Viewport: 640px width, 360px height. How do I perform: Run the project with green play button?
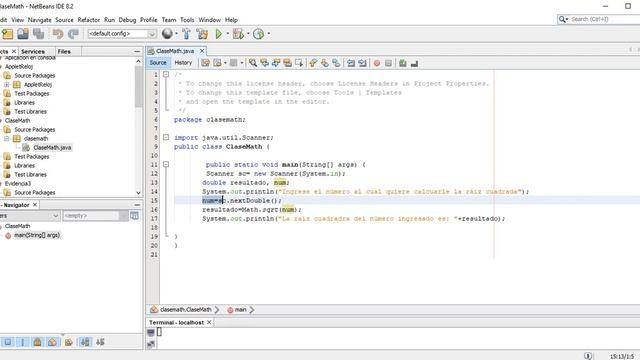pos(219,34)
